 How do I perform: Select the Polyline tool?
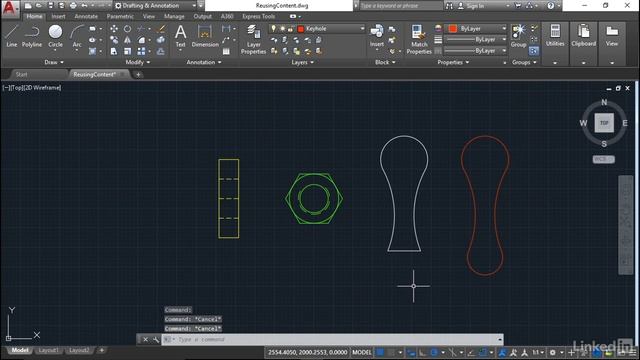(32, 36)
